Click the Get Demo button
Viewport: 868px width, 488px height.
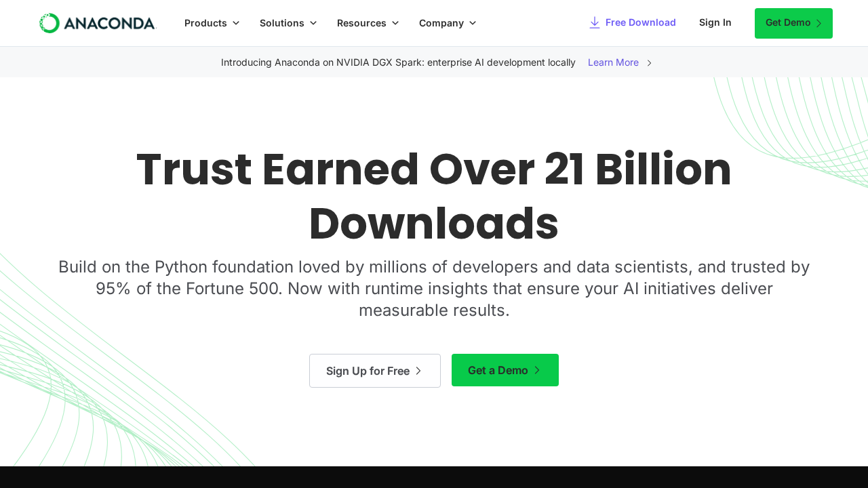[793, 22]
